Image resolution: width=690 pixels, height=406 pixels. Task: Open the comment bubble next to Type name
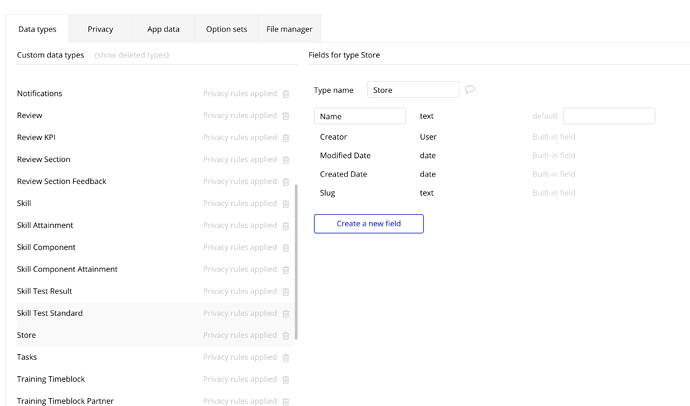point(470,89)
